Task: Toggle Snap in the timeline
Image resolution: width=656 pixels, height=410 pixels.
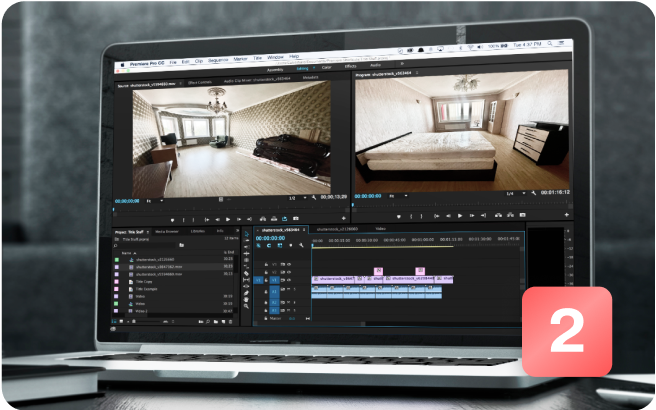Action: pos(269,246)
